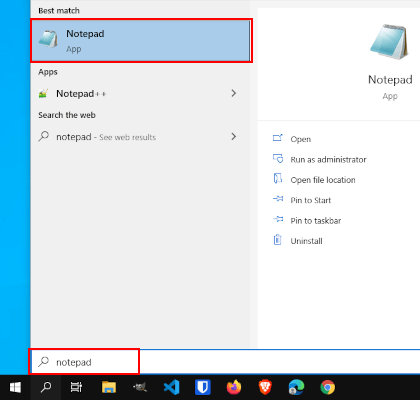Open Task View from the taskbar
Viewport: 420px width, 400px height.
[76, 387]
